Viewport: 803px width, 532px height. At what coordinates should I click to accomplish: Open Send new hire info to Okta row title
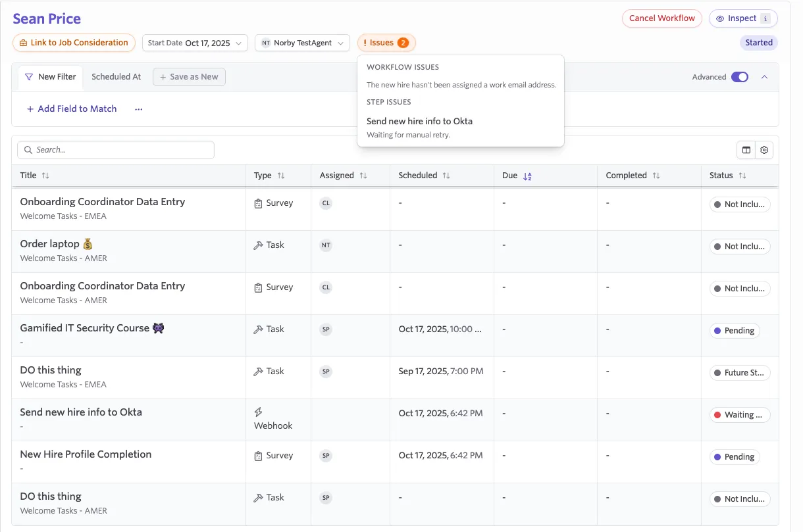[81, 412]
